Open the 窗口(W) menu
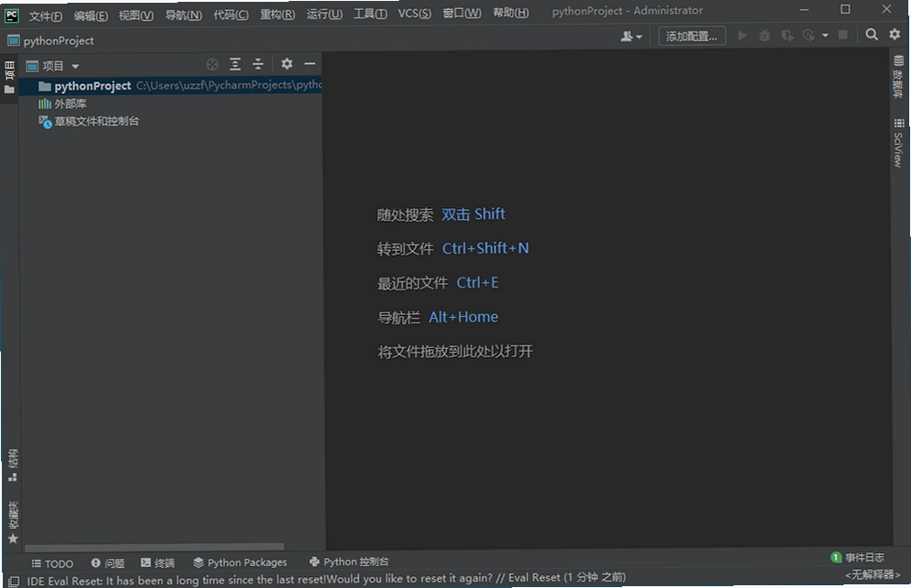This screenshot has height=588, width=911. point(461,13)
